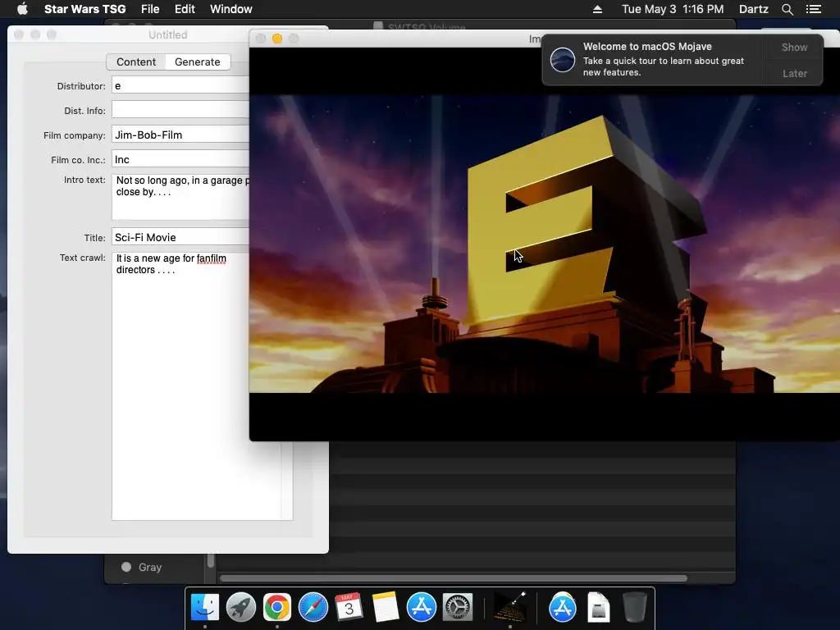Click the date and time in menu bar
840x630 pixels.
(673, 9)
